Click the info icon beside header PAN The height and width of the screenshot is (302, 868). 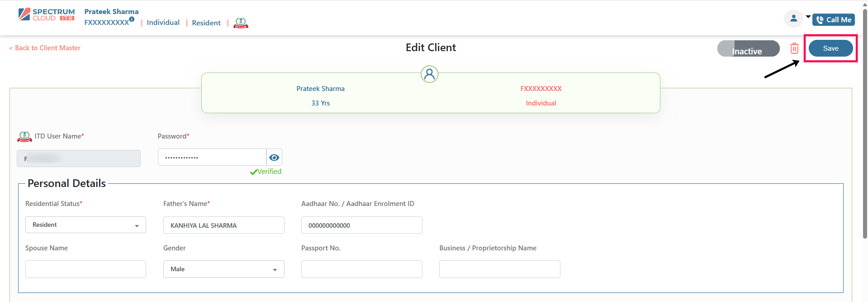(x=132, y=19)
